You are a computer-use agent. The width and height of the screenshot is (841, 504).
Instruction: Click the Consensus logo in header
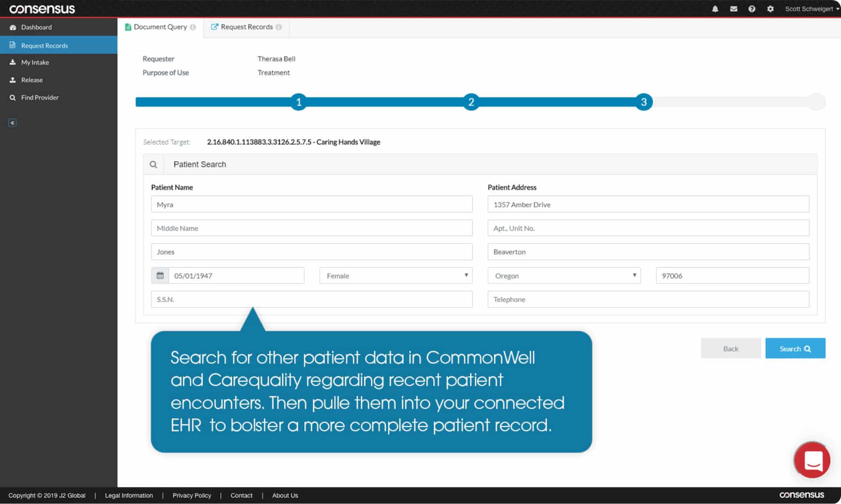42,9
